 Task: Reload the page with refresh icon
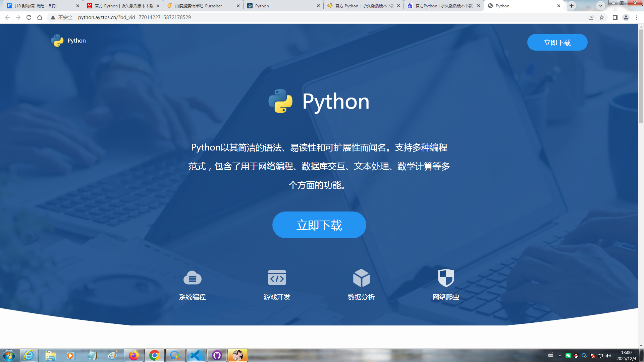(29, 17)
